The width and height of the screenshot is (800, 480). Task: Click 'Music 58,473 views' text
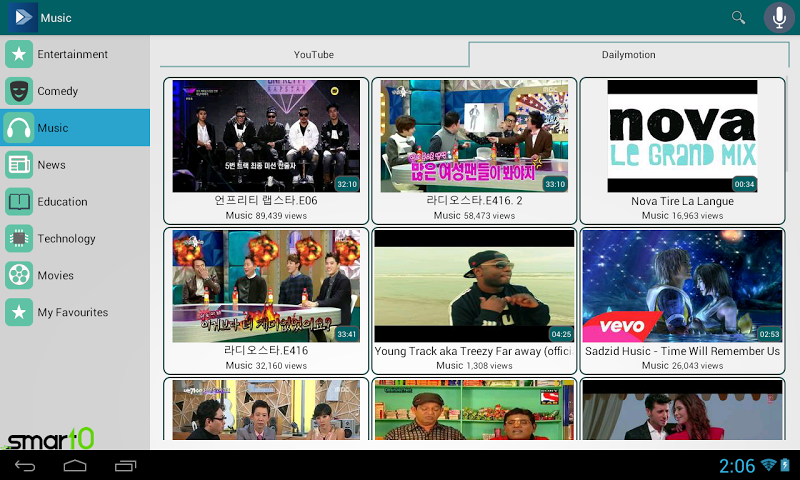pyautogui.click(x=474, y=215)
